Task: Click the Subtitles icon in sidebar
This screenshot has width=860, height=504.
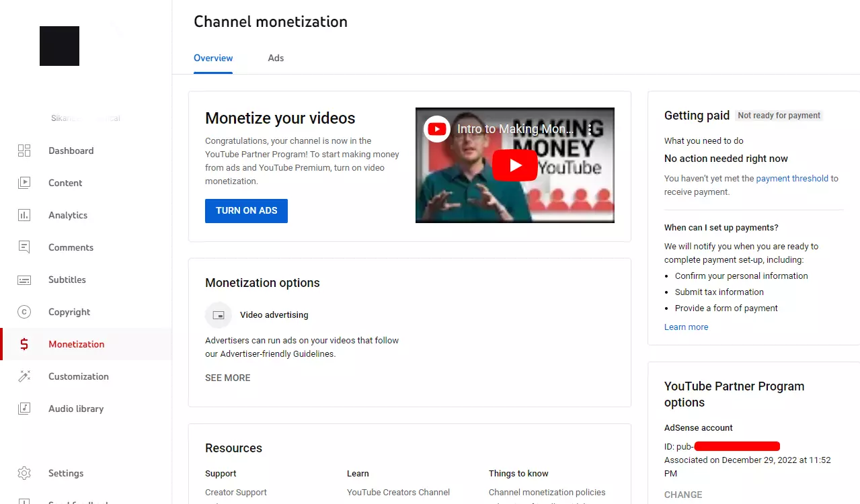Action: pyautogui.click(x=24, y=280)
